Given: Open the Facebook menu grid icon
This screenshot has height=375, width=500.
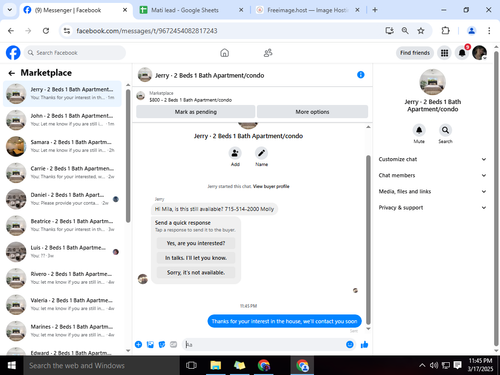Looking at the screenshot, I should pyautogui.click(x=444, y=53).
